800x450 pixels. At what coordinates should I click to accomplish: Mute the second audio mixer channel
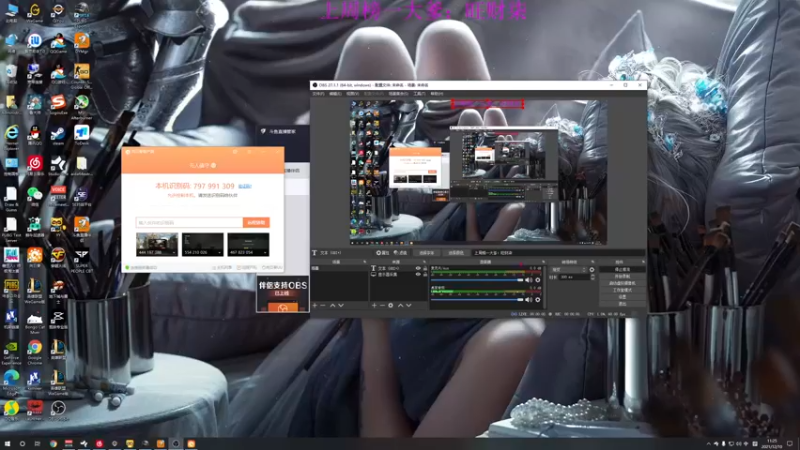[529, 299]
